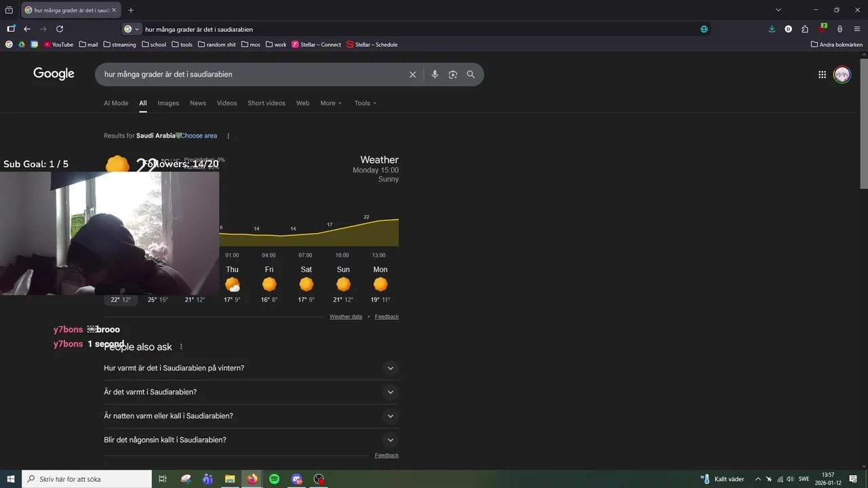
Task: Open the Google account profile avatar
Action: tap(842, 75)
